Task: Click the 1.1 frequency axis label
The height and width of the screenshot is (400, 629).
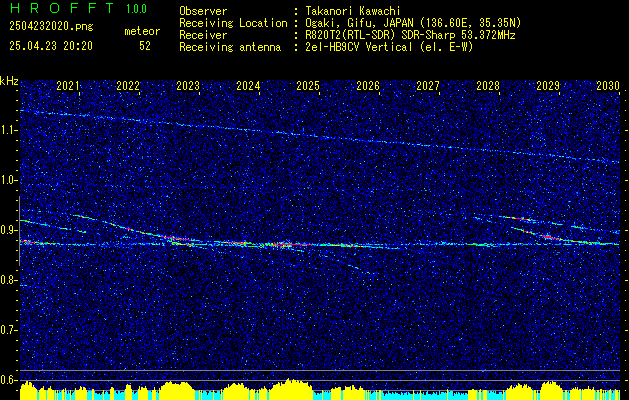Action: pos(8,130)
